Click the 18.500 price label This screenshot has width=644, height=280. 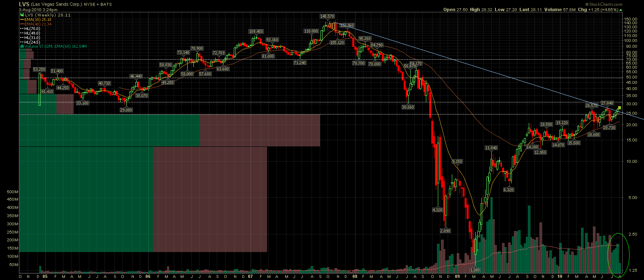tap(546, 124)
